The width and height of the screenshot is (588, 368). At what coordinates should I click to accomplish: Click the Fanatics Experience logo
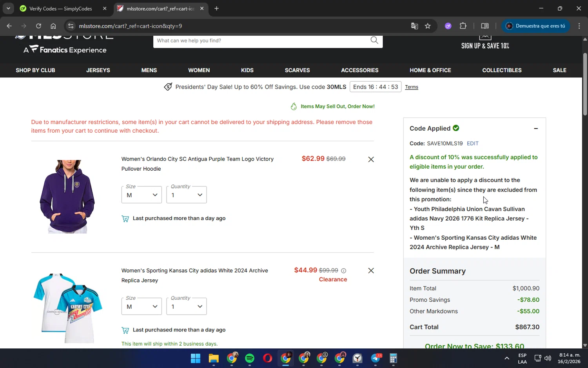[65, 50]
